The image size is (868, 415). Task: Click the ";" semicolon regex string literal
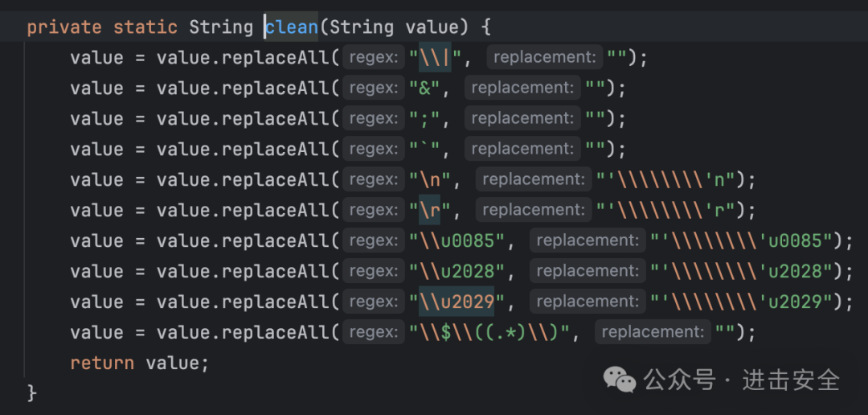(x=424, y=119)
